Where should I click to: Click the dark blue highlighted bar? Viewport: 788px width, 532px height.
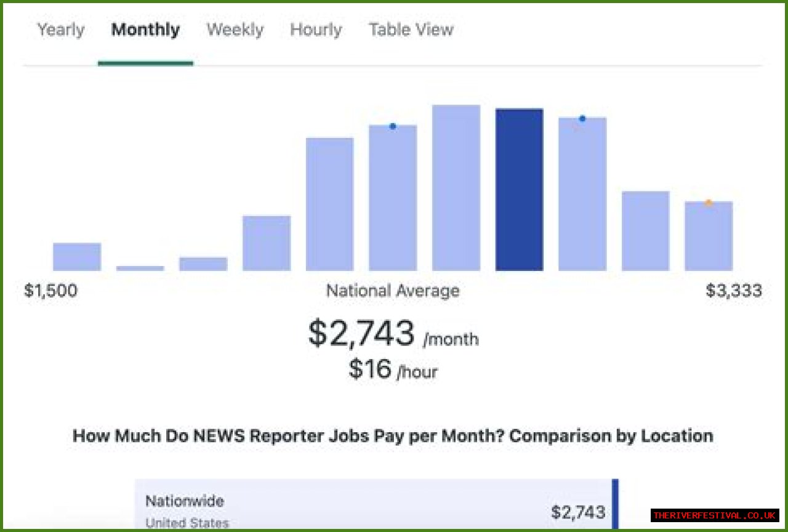(519, 190)
